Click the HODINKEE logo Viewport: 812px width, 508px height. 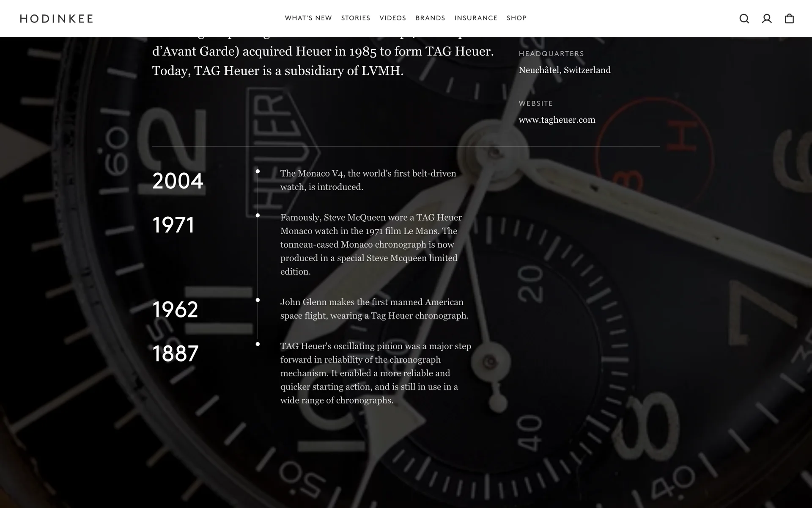(x=57, y=19)
